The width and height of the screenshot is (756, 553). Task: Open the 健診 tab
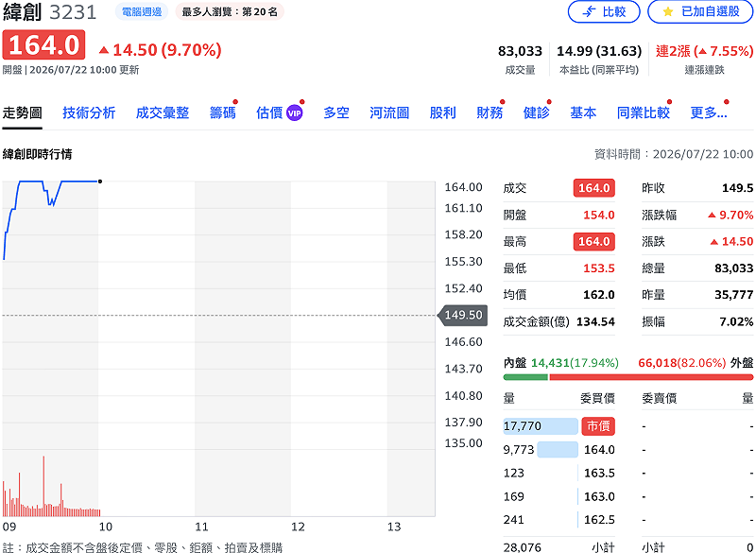[x=536, y=112]
